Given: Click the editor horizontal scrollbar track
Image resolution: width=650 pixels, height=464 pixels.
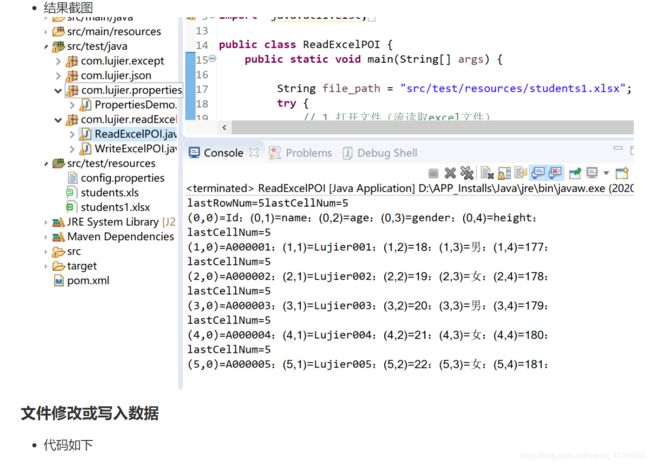Looking at the screenshot, I should tap(432, 127).
